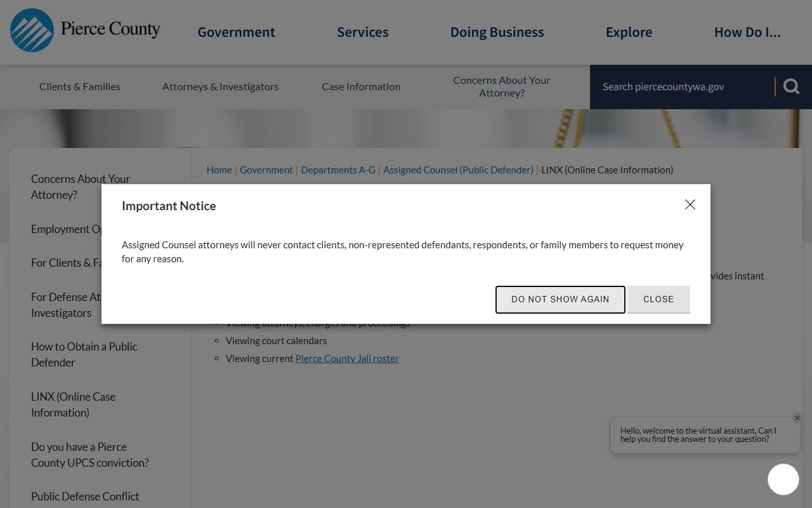Click the notice text about Assigned Counsel attorneys

tap(403, 251)
